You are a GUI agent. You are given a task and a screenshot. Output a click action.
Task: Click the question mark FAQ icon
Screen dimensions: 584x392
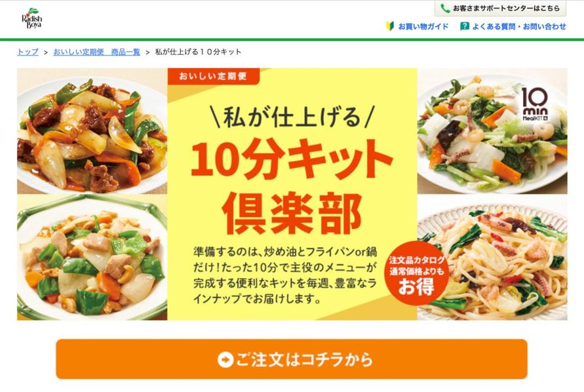pyautogui.click(x=465, y=26)
